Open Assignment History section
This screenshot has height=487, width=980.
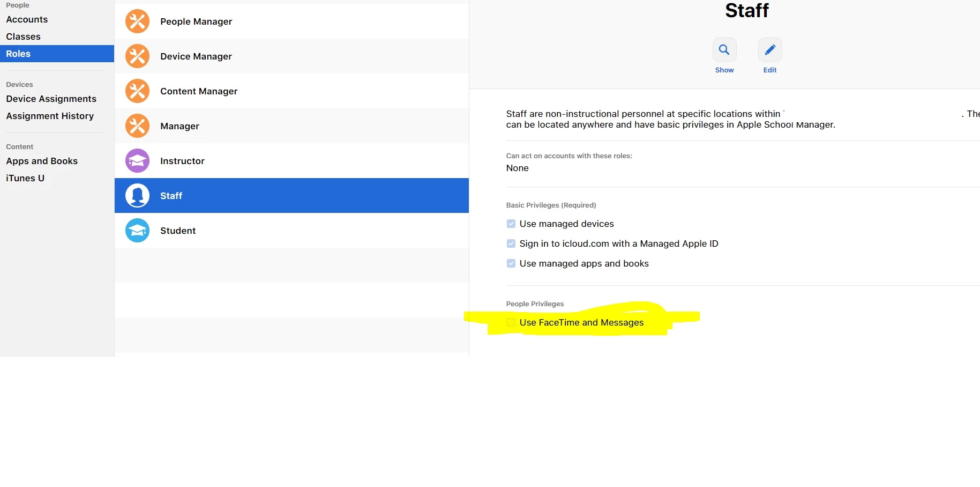[x=50, y=116]
